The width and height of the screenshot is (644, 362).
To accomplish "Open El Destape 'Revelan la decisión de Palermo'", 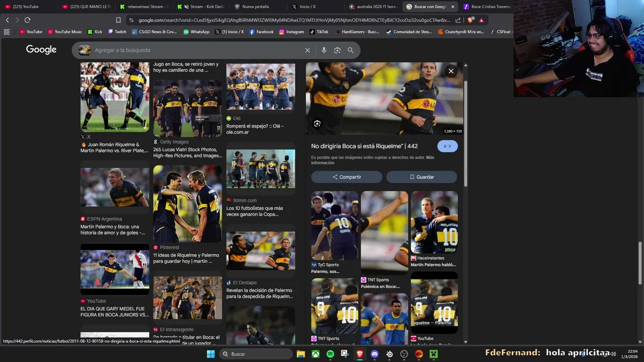I will [261, 265].
